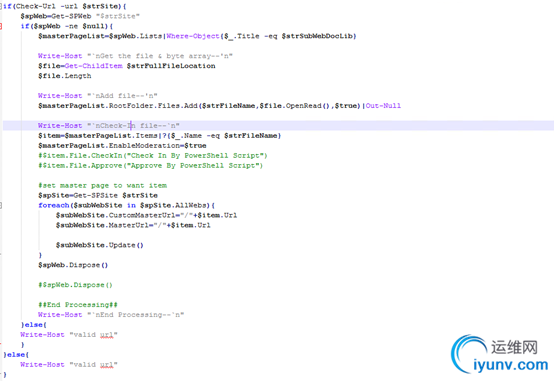Click Write-Host nEnd Processing line

click(x=111, y=315)
